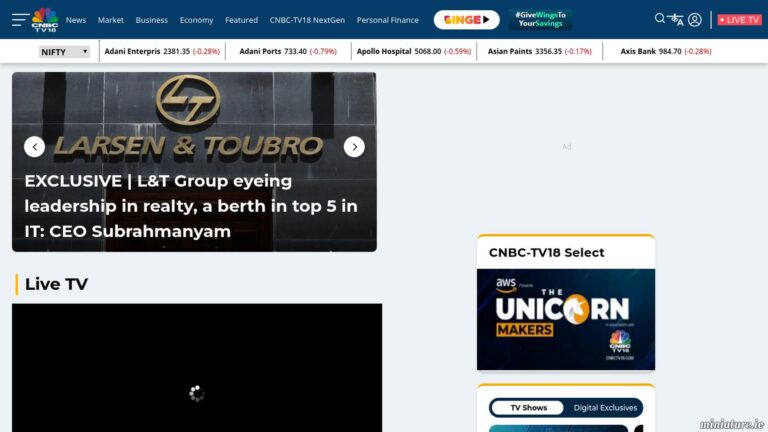Open the Economy menu
This screenshot has width=768, height=432.
click(196, 20)
